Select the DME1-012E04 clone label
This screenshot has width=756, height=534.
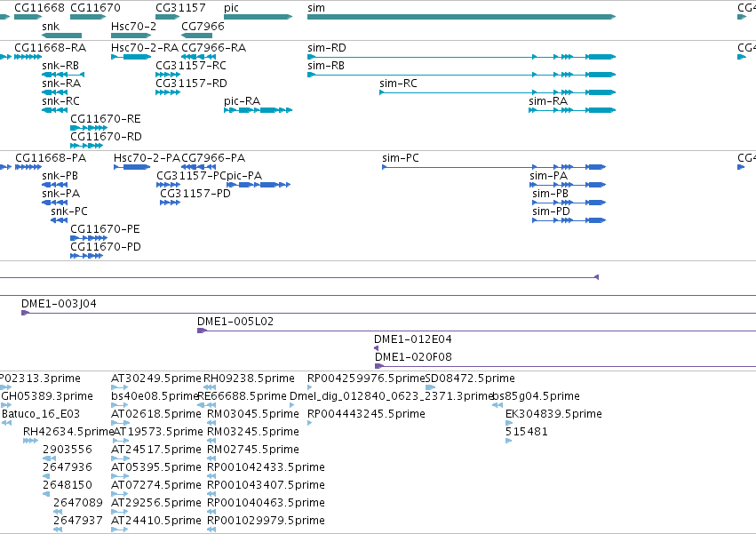click(x=413, y=339)
